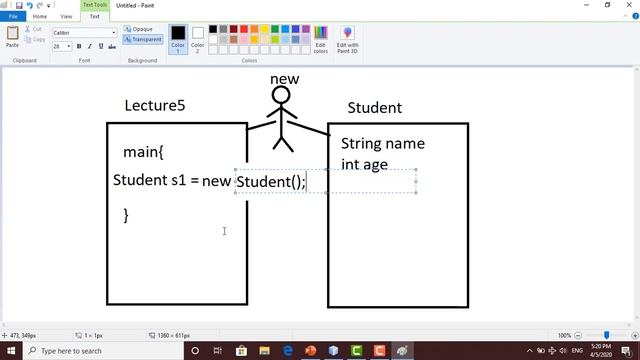This screenshot has width=640, height=360.
Task: Click the Redo arrow in title bar
Action: [40, 5]
